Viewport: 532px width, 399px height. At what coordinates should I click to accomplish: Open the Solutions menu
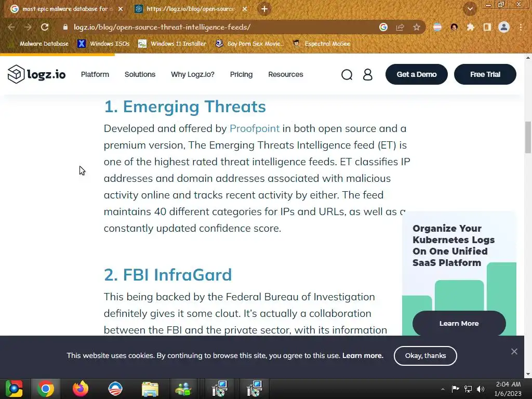tap(140, 74)
